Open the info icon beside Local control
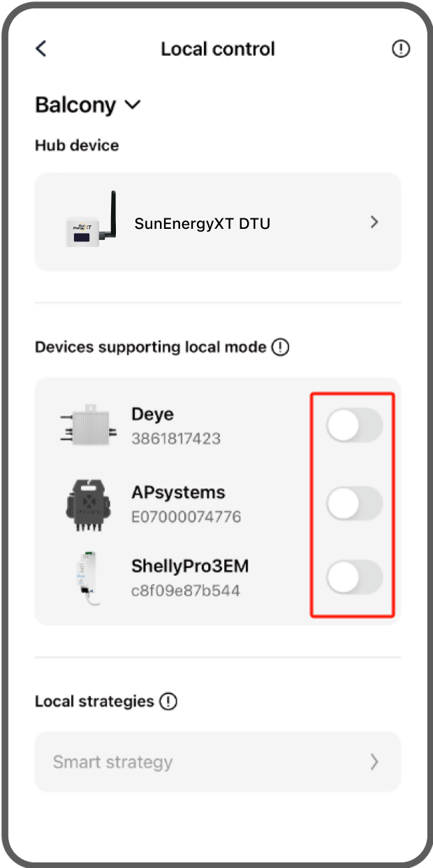Screen dimensions: 433x868 pos(401,49)
